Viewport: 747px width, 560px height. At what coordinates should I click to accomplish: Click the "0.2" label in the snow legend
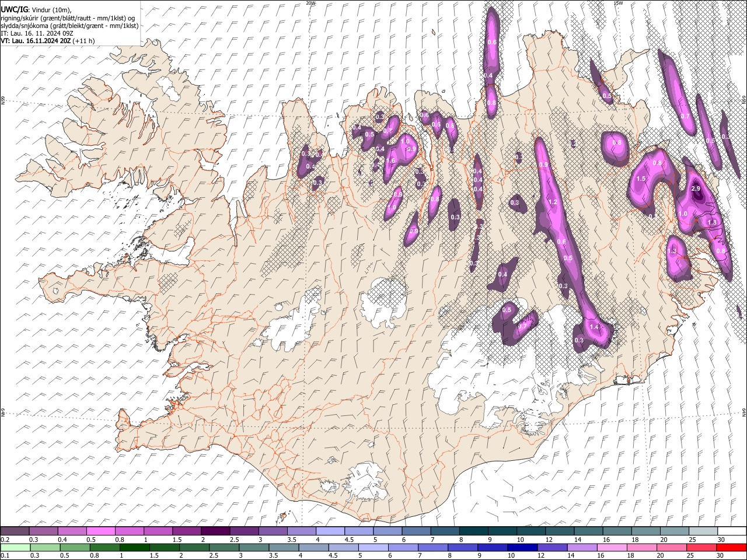(x=4, y=539)
